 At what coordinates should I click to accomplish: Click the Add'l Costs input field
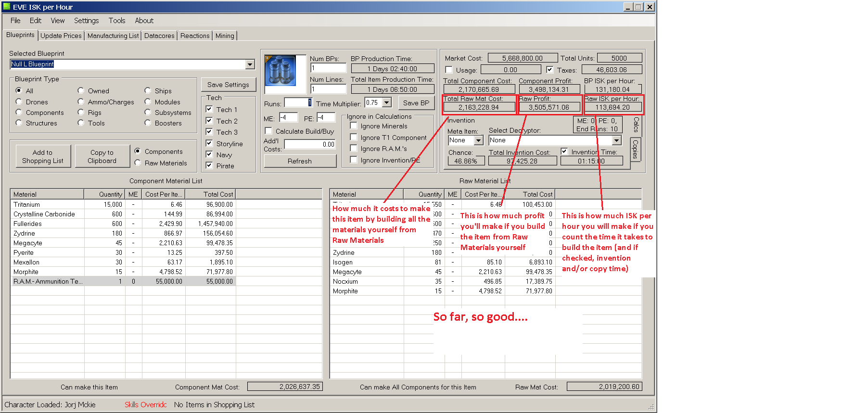pos(310,144)
